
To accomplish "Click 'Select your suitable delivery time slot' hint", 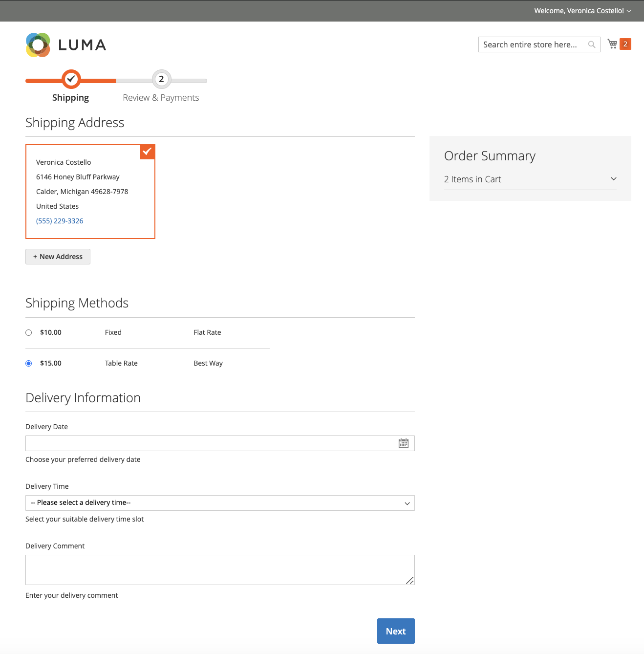I will tap(85, 519).
